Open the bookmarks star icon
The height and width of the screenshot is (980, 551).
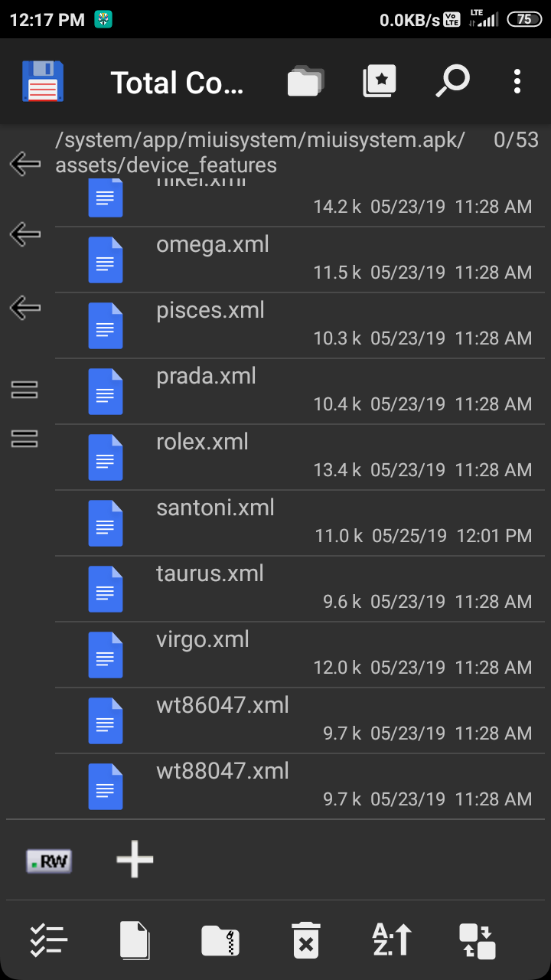click(x=380, y=81)
